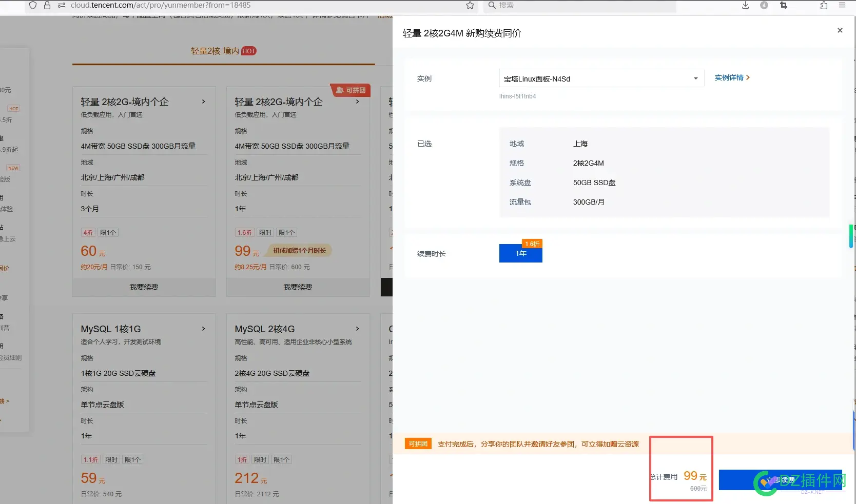Click the 单节点云盘版 text in the MySQL 2核4G card
Image resolution: width=856 pixels, height=504 pixels.
click(256, 405)
